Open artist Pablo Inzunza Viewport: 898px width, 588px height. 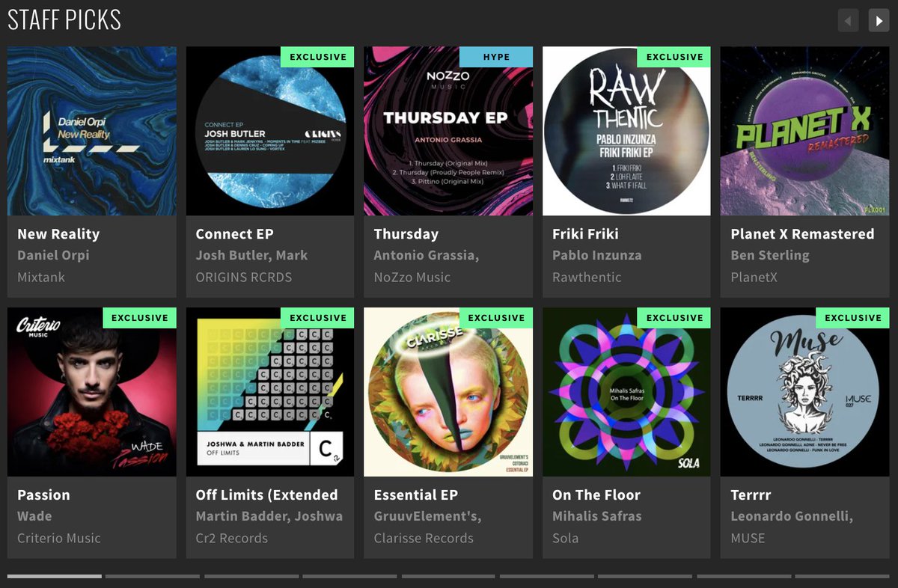[x=596, y=255]
